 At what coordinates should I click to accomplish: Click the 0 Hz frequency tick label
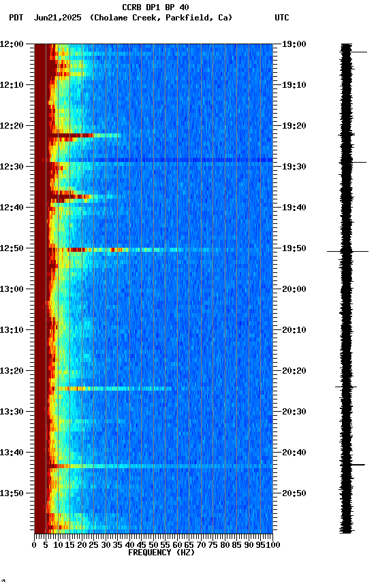34,545
